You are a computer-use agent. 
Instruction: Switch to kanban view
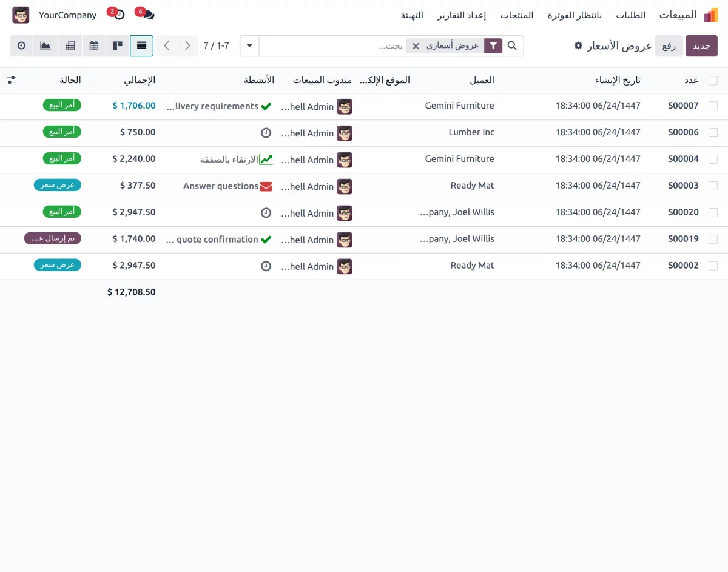(117, 45)
